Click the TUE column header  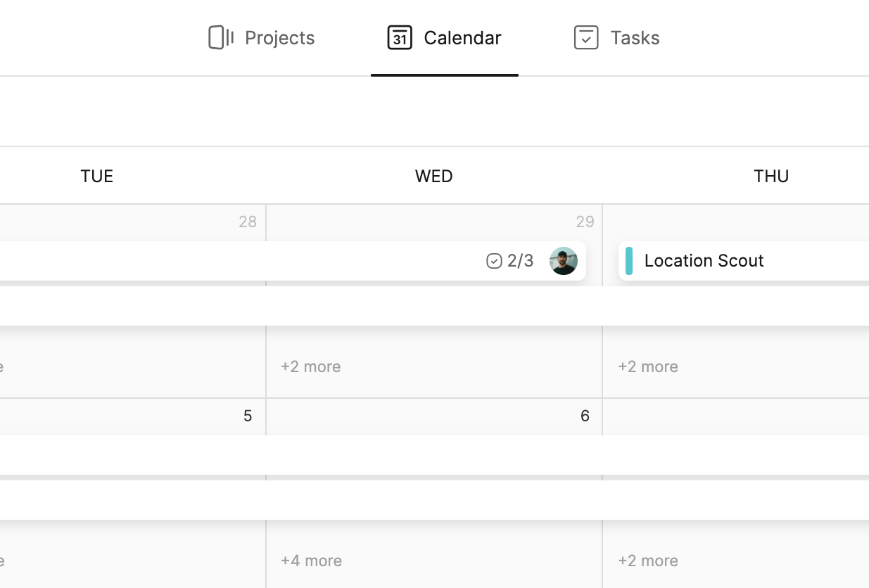click(97, 176)
